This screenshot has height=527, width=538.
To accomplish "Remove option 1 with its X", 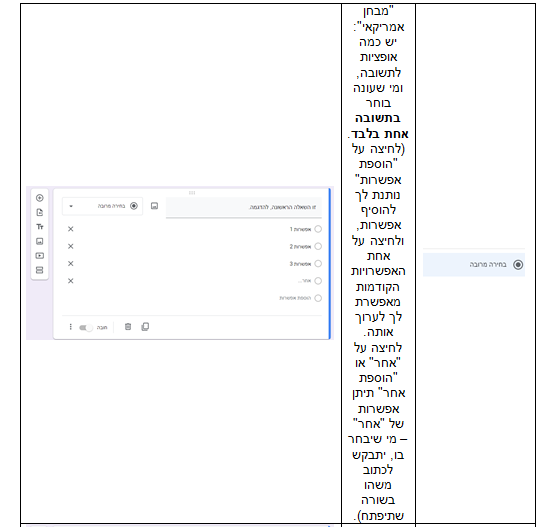I will click(71, 229).
